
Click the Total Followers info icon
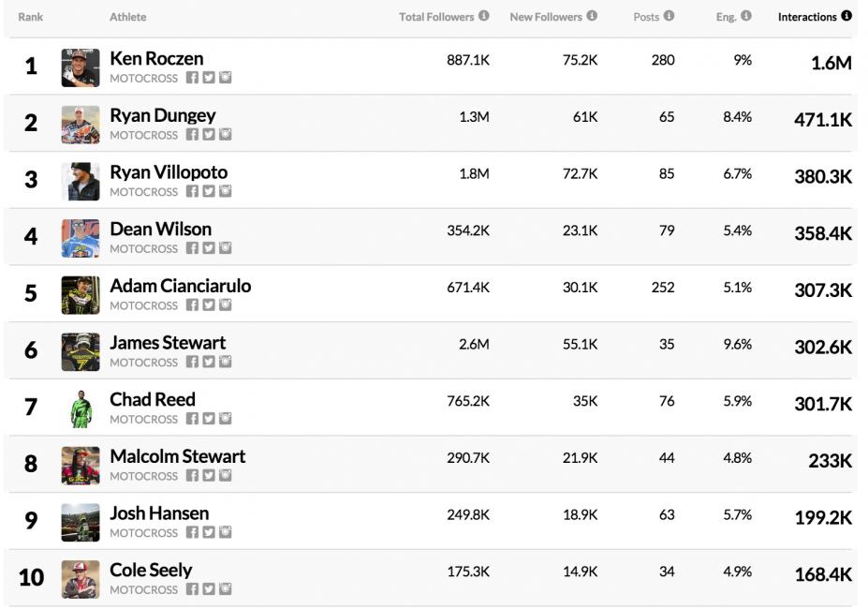click(484, 16)
